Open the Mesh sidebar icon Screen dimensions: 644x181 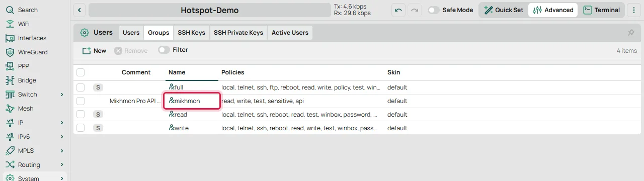(10, 109)
